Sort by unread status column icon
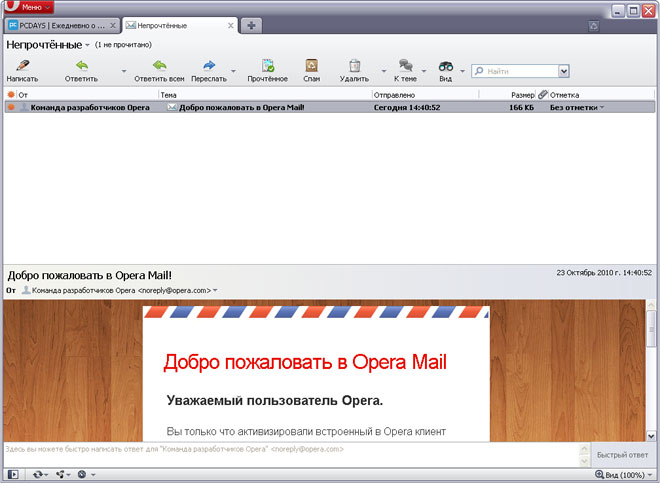Image resolution: width=660 pixels, height=483 pixels. (x=11, y=95)
